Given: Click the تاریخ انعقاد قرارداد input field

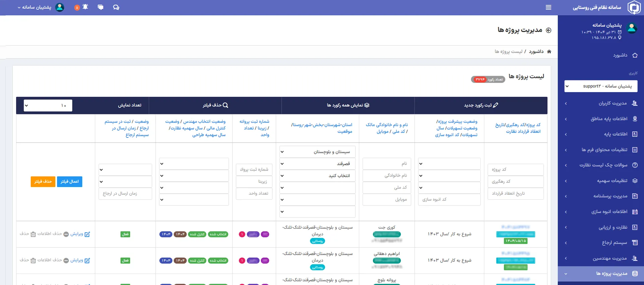Looking at the screenshot, I should coord(516,194).
